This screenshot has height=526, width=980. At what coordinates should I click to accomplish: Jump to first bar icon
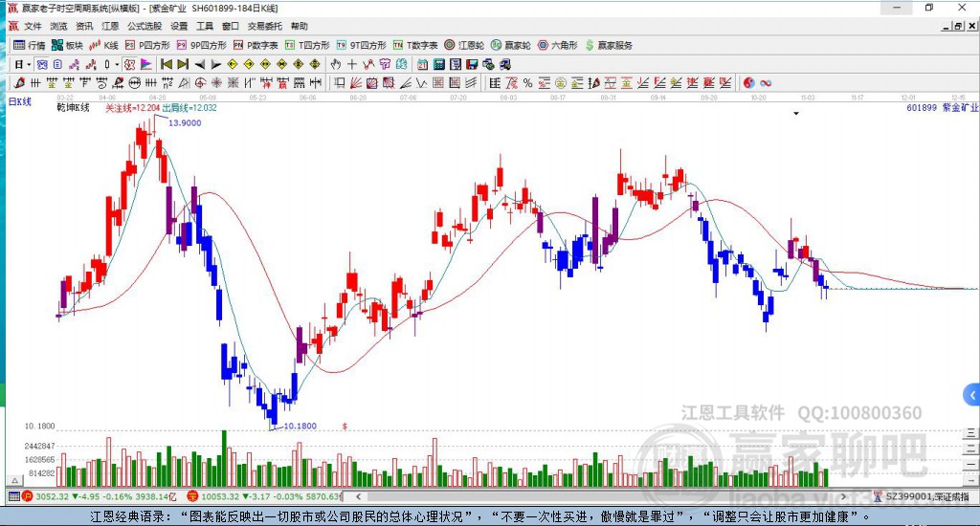(167, 64)
